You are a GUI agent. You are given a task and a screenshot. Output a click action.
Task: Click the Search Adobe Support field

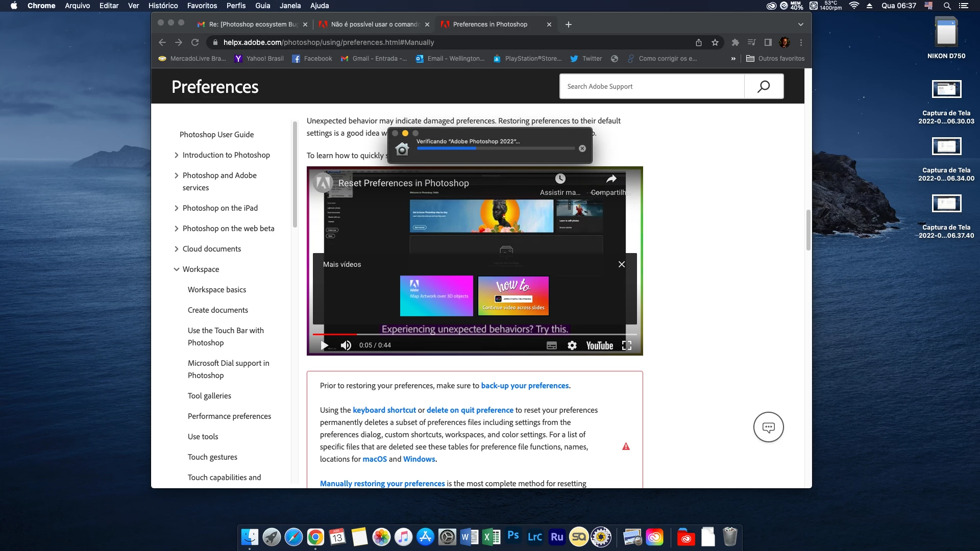(652, 86)
